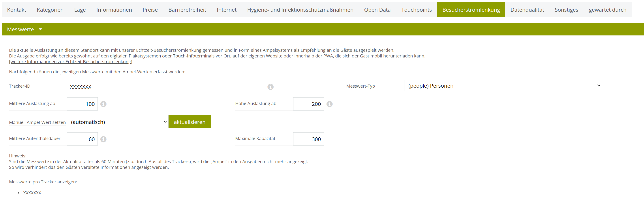Click the 'Tracker-ID' label
The height and width of the screenshot is (201, 644).
tap(19, 86)
